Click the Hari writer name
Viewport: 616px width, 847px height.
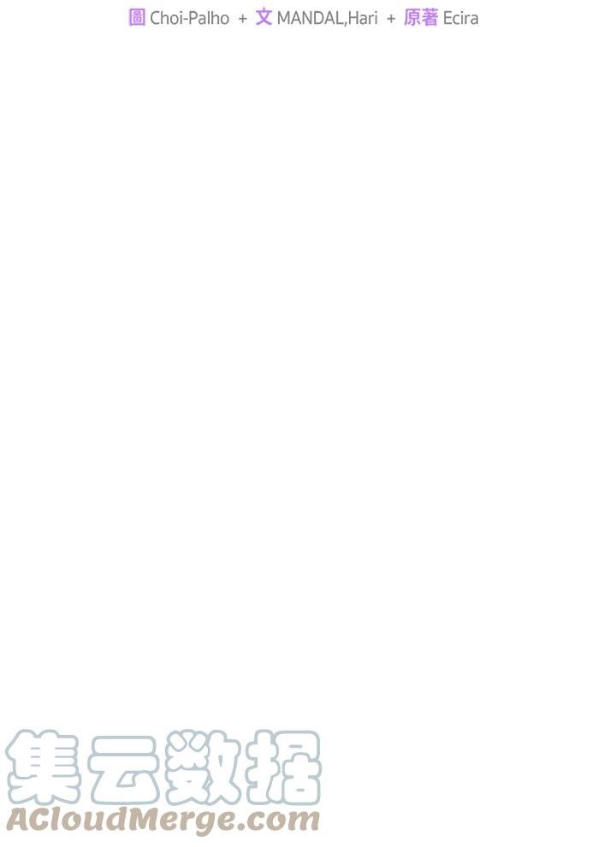click(x=363, y=18)
